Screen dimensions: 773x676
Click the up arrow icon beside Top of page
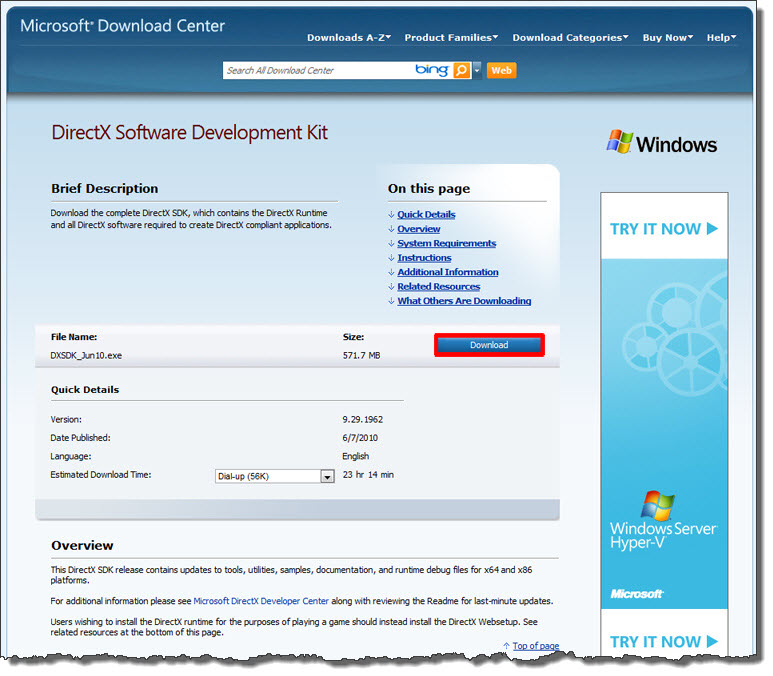coord(506,646)
